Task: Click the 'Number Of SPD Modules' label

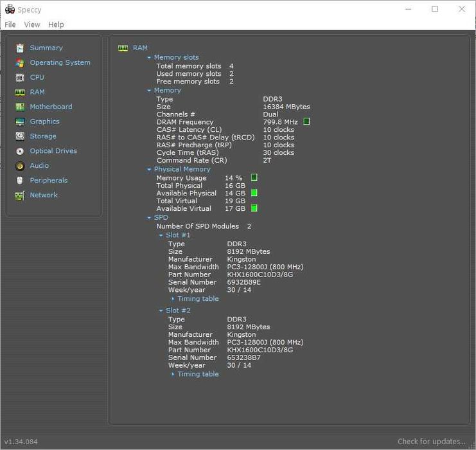Action: tap(198, 226)
